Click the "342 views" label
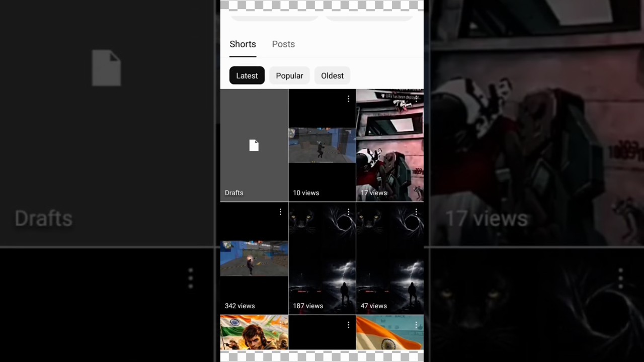The image size is (644, 362). coord(240,306)
